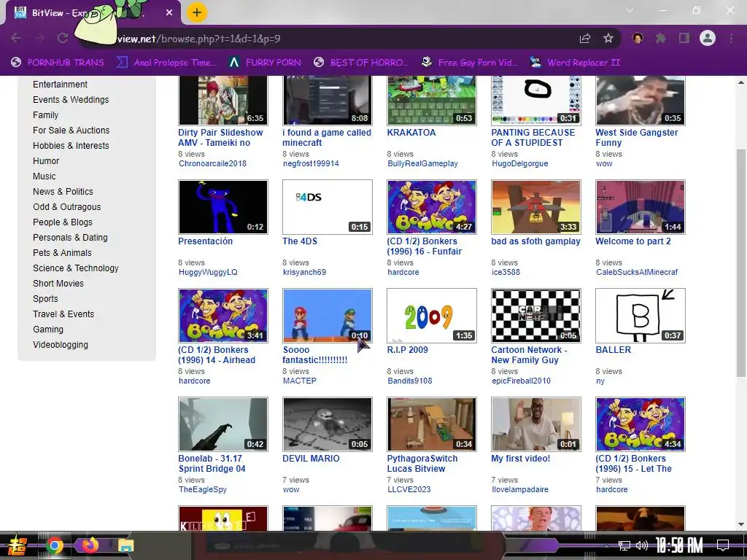Open the Bonelab Sprint Bridge thumbnail

223,424
